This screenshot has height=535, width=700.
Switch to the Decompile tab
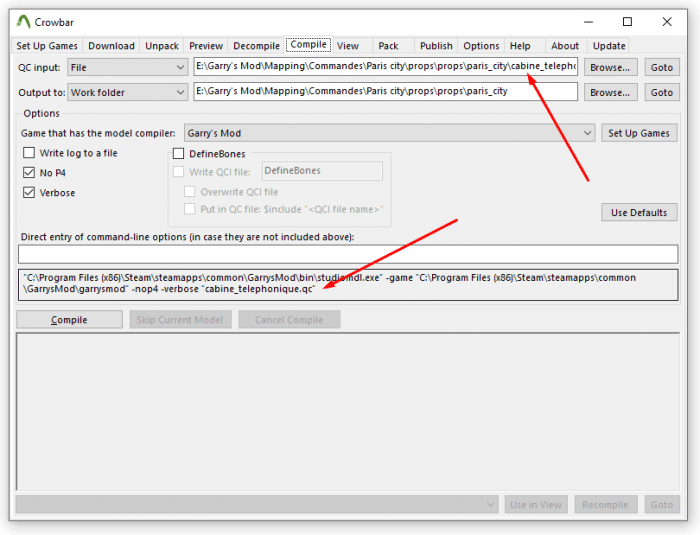256,46
